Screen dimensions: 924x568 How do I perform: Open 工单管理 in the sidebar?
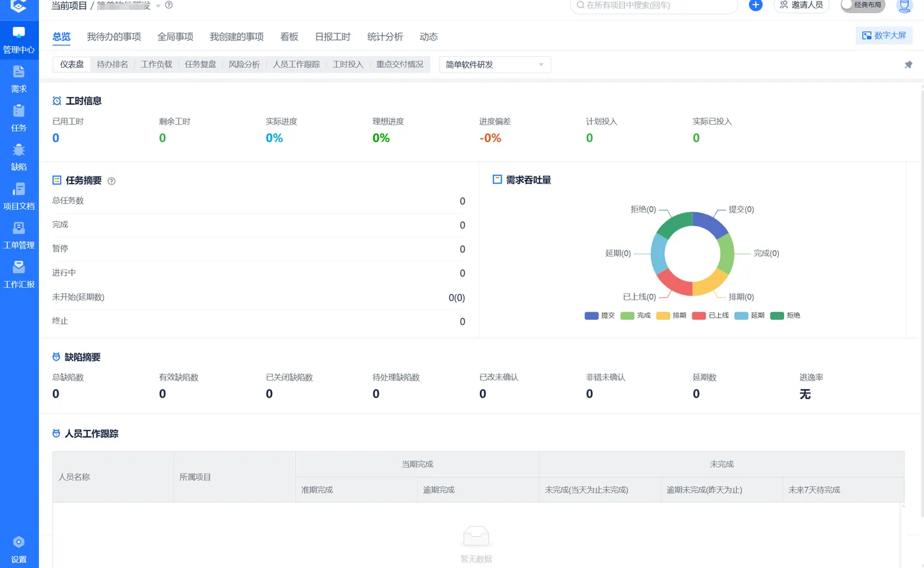[x=19, y=235]
